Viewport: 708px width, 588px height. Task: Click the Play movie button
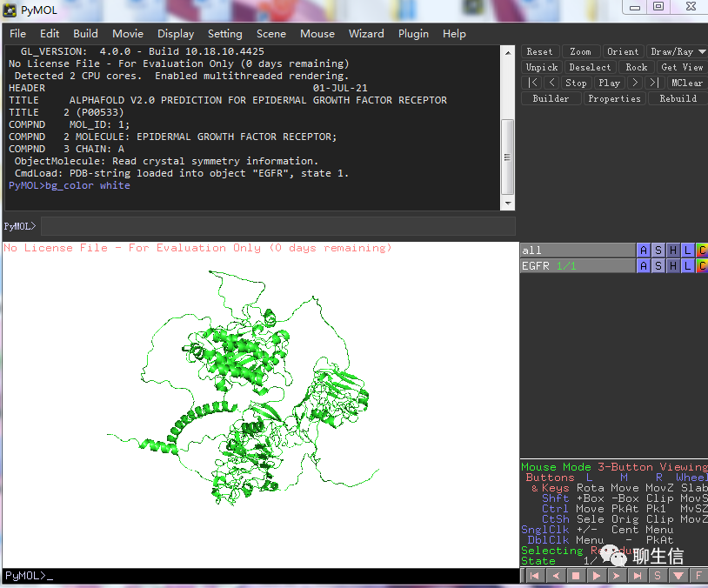click(x=609, y=83)
